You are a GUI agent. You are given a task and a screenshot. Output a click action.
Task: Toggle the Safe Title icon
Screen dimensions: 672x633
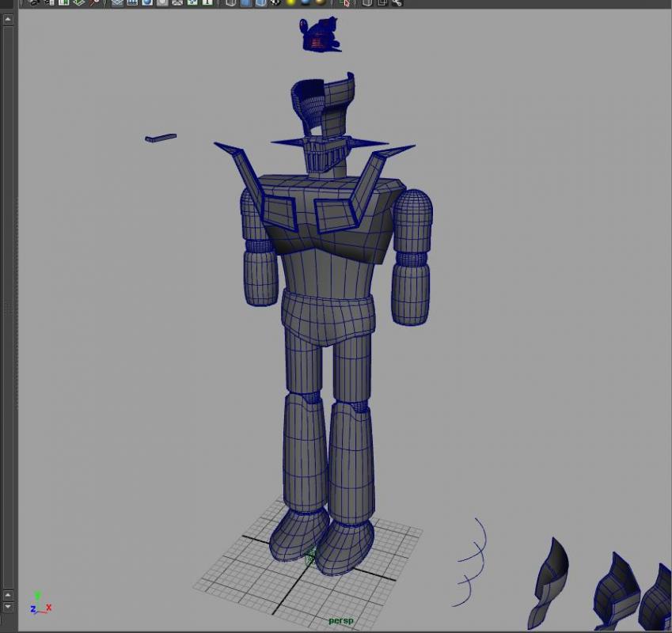[207, 2]
